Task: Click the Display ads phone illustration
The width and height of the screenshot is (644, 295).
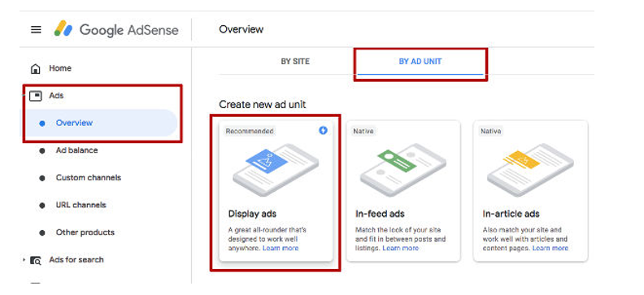Action: [x=276, y=170]
